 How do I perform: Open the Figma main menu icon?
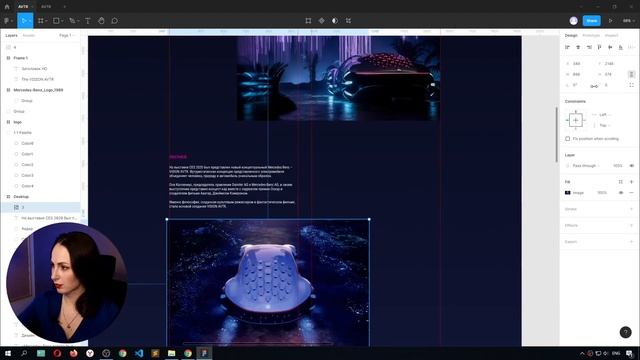7,20
